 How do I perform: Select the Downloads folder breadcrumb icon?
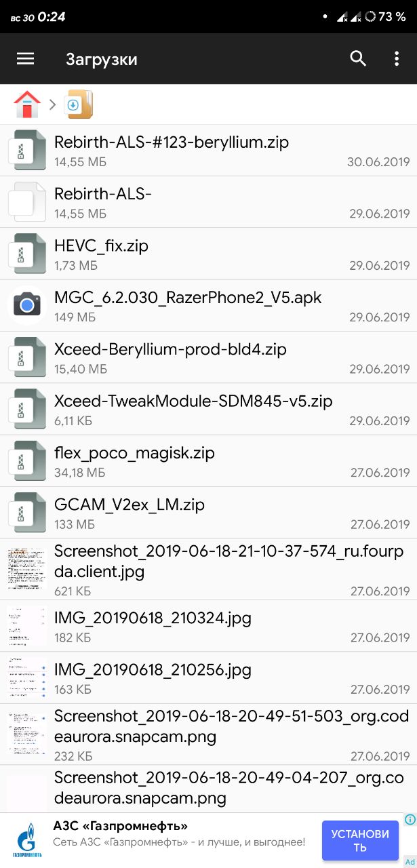[79, 104]
